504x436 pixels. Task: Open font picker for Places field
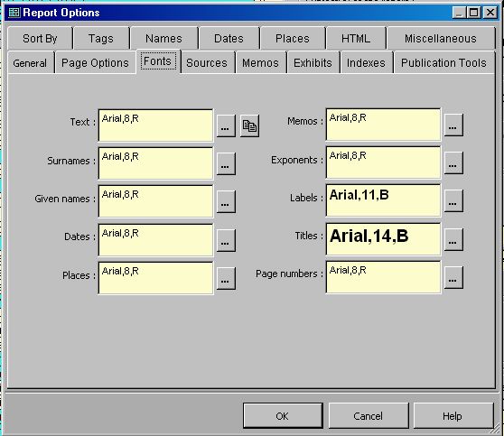226,278
